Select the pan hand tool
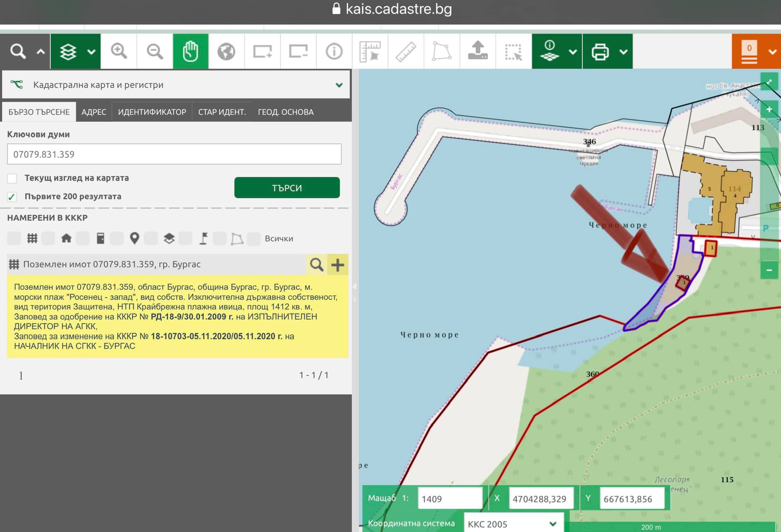 [x=190, y=51]
